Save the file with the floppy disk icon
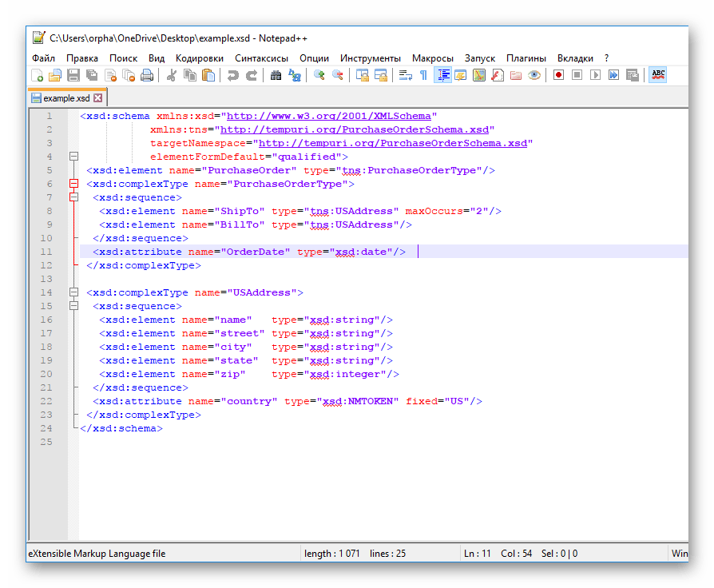Viewport: 714px width, 588px height. point(73,75)
